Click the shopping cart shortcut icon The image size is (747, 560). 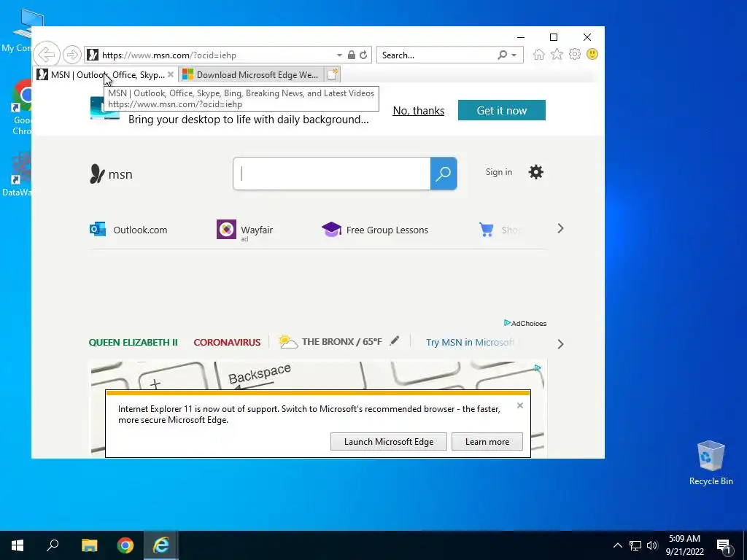point(487,230)
